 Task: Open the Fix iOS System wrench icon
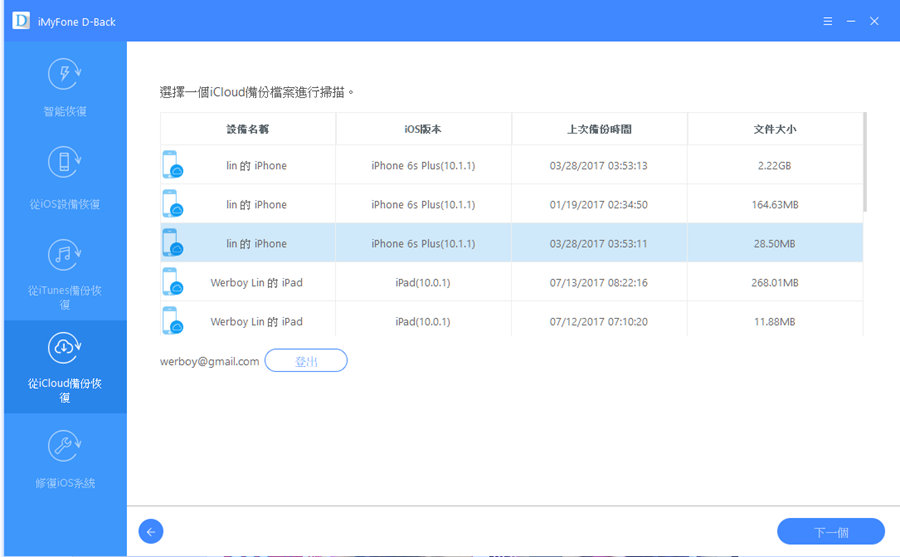(64, 446)
